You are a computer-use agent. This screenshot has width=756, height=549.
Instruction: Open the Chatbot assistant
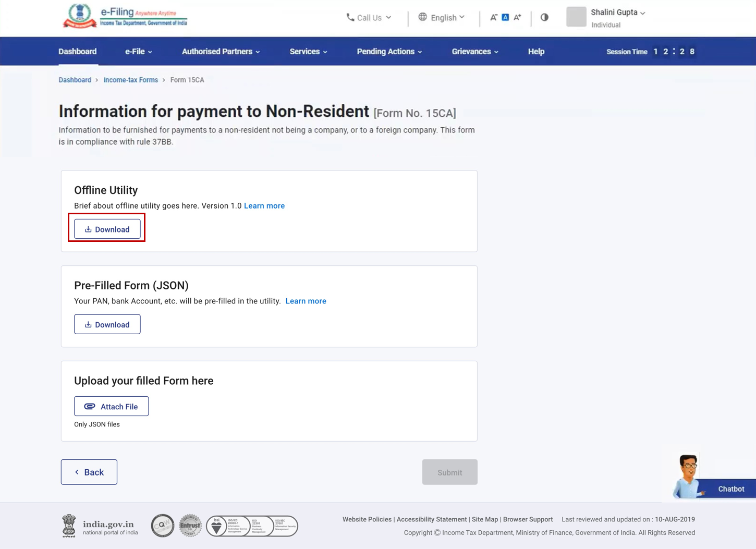(730, 489)
